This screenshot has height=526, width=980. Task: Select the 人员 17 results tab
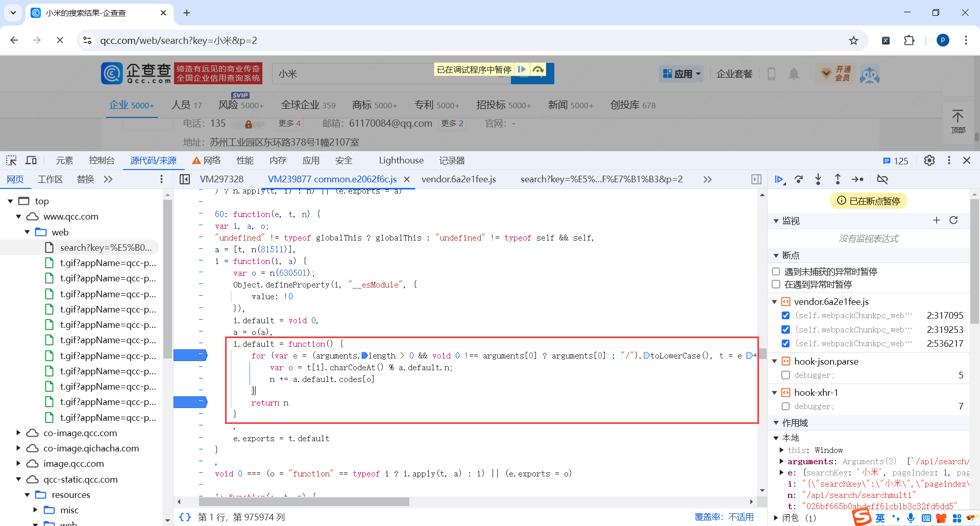pos(186,105)
